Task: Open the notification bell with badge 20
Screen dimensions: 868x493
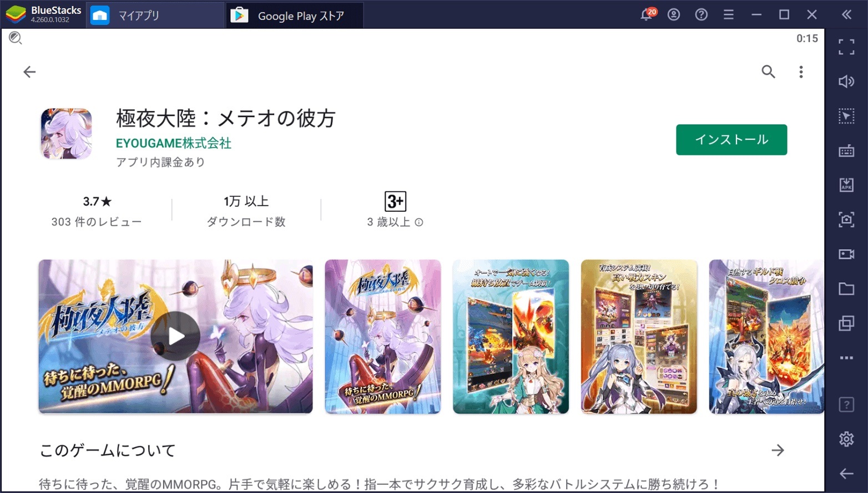Action: pos(647,14)
